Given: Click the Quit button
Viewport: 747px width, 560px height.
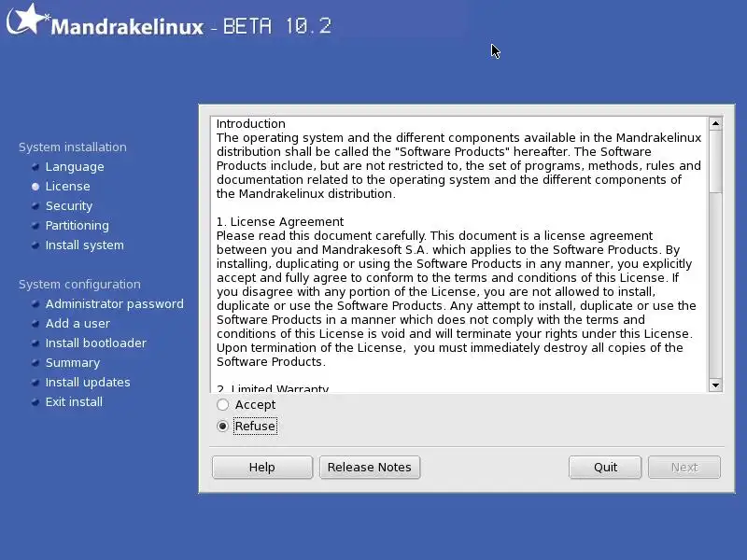Looking at the screenshot, I should pyautogui.click(x=605, y=468).
